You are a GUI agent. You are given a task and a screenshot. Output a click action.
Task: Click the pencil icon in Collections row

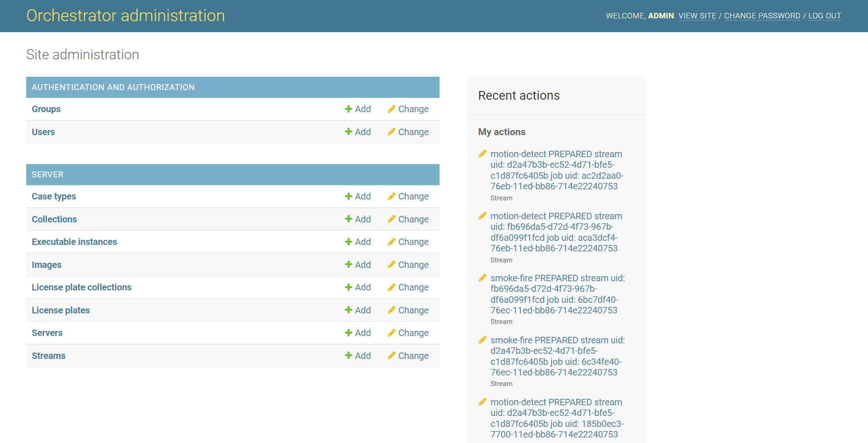(x=391, y=219)
